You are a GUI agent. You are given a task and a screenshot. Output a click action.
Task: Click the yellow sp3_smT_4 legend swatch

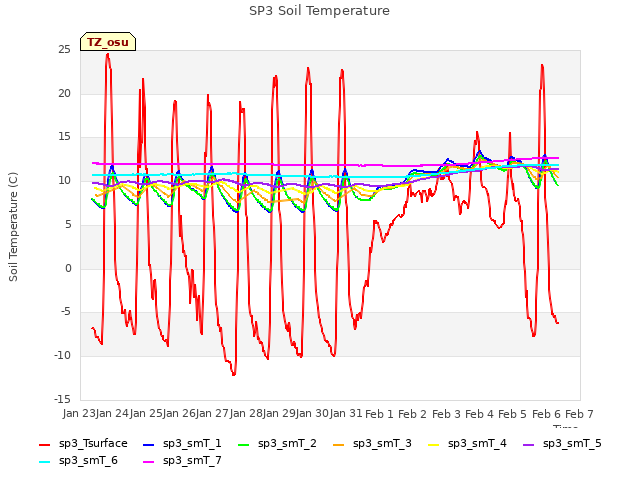pos(433,444)
